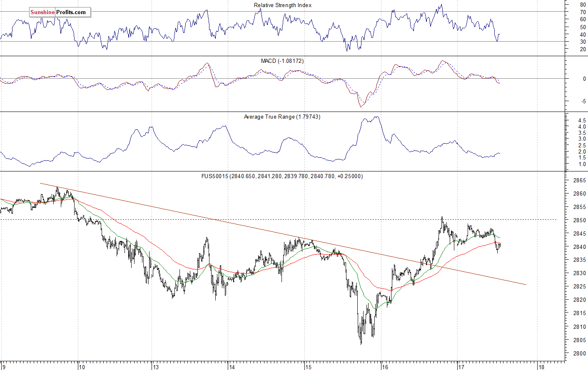588x370 pixels.
Task: Click the ATR 2.5 axis value
Action: coord(582,146)
